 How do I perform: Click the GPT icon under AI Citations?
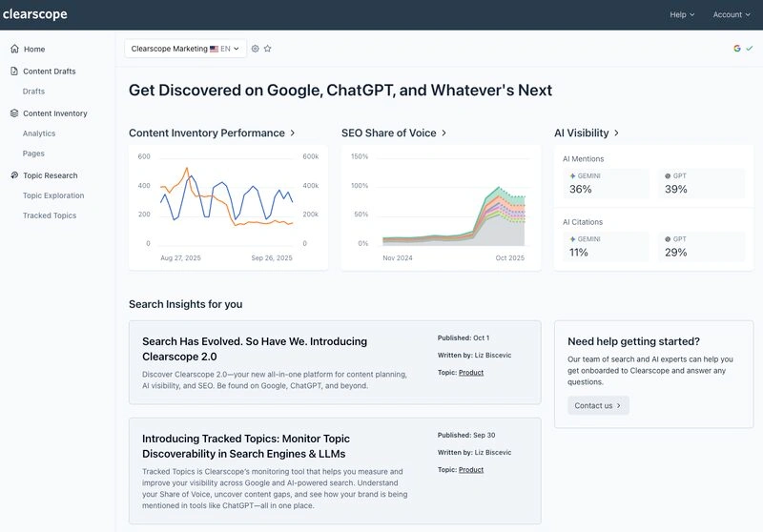coord(668,239)
